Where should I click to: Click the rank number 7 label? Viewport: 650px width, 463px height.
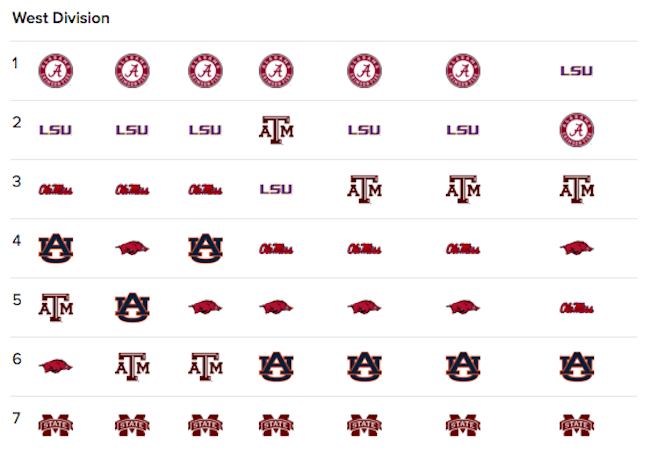pyautogui.click(x=16, y=417)
